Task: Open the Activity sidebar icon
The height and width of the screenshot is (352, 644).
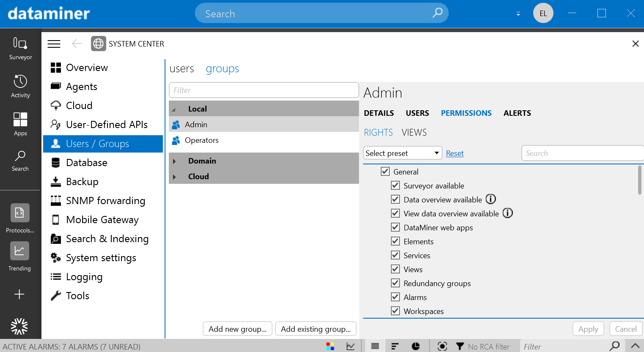Action: (x=20, y=86)
